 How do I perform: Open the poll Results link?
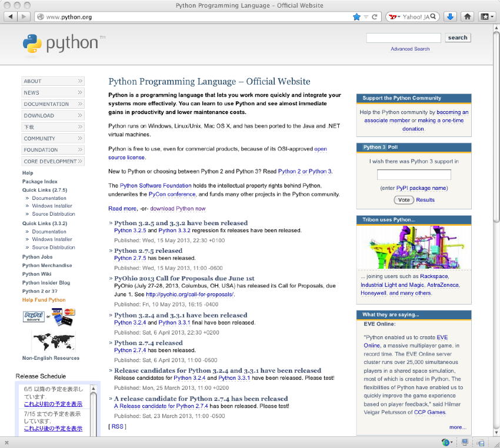coord(425,200)
